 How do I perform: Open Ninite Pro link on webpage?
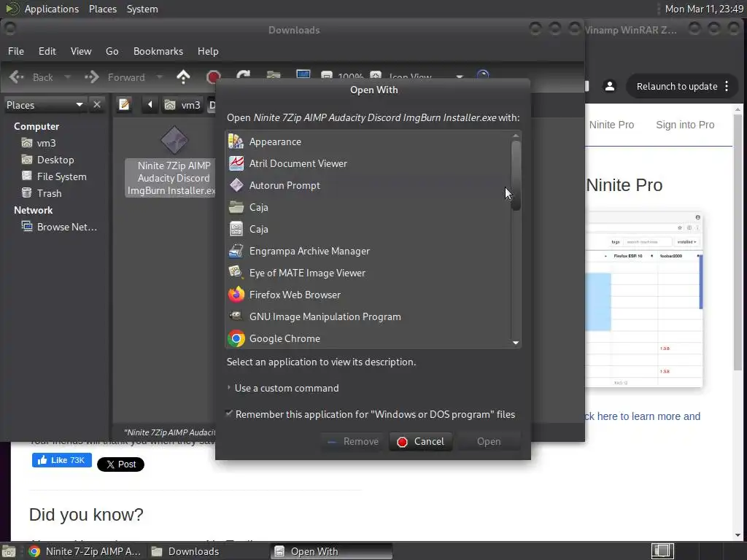pos(611,125)
